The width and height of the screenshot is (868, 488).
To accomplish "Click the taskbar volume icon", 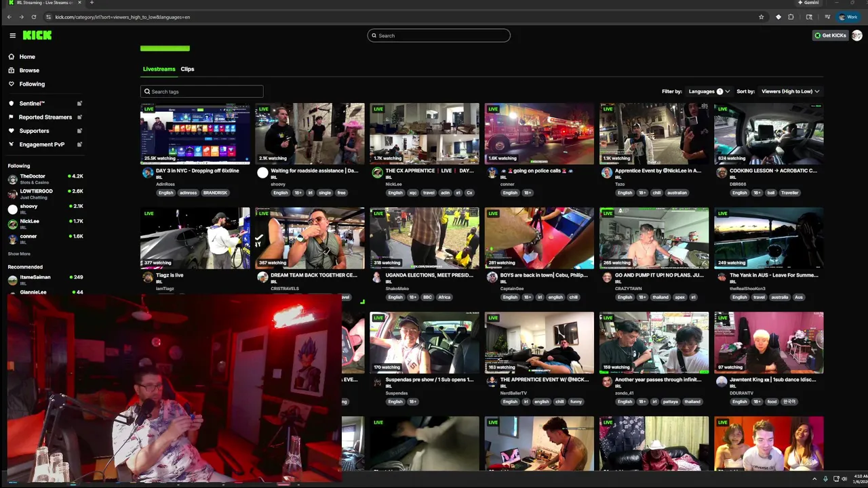I will [844, 479].
